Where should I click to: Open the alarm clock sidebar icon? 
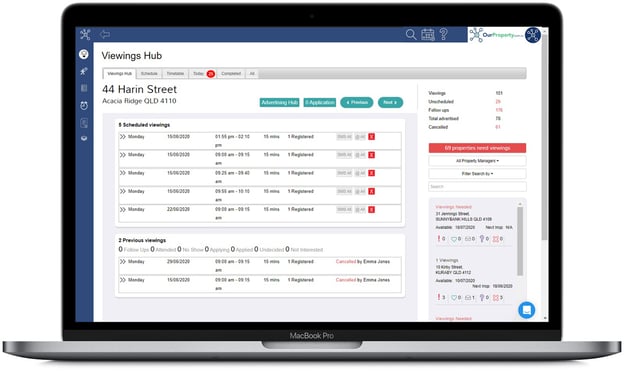[84, 105]
